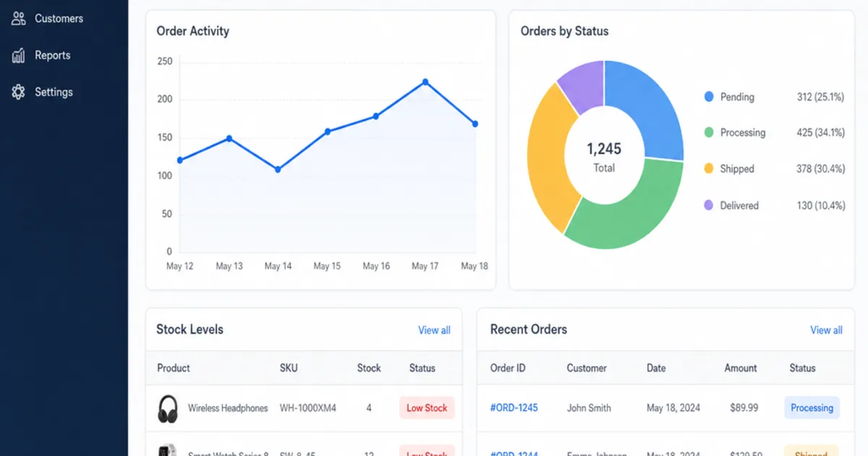Click the May 17 peak data point
Image resolution: width=868 pixels, height=456 pixels.
425,82
